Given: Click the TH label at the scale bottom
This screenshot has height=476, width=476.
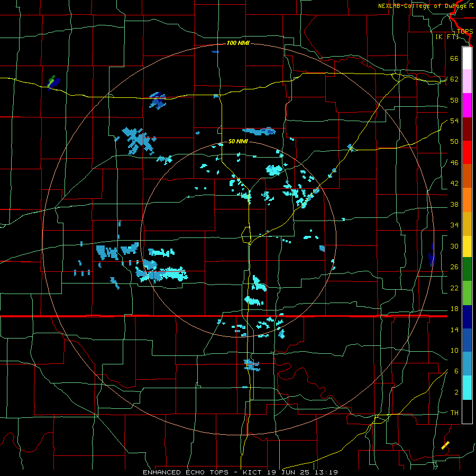Looking at the screenshot, I should 454,413.
